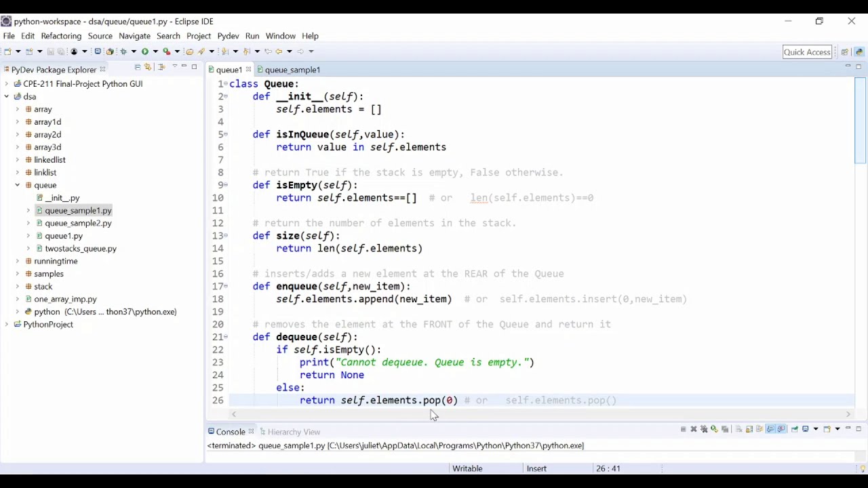The image size is (868, 488).
Task: Toggle Pin Console button
Action: pos(794,429)
